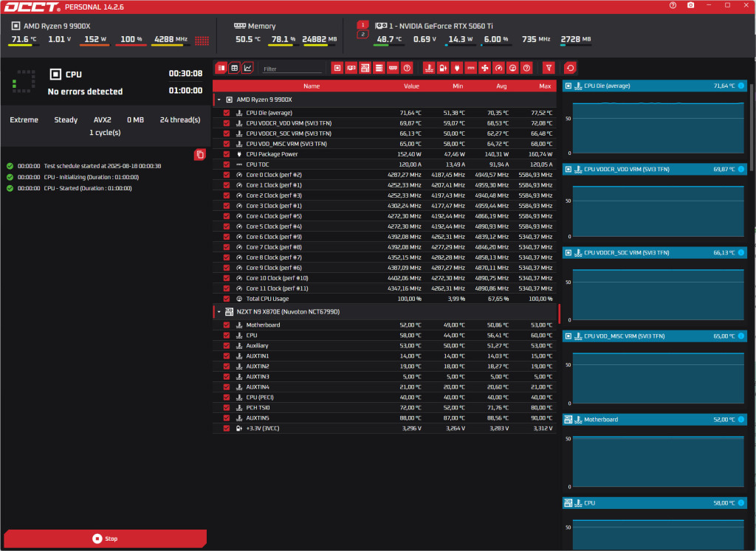This screenshot has height=551, width=756.
Task: Filter sensors by storage hardware icon
Action: click(379, 68)
